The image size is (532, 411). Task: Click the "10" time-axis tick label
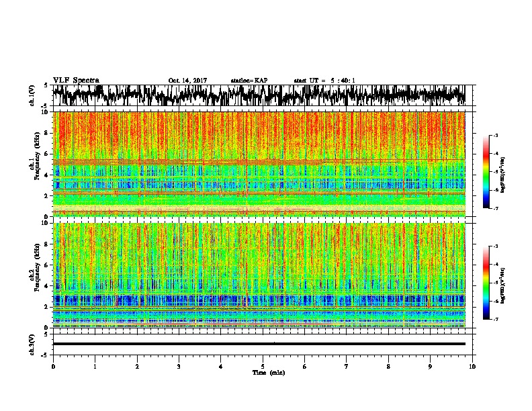point(472,367)
